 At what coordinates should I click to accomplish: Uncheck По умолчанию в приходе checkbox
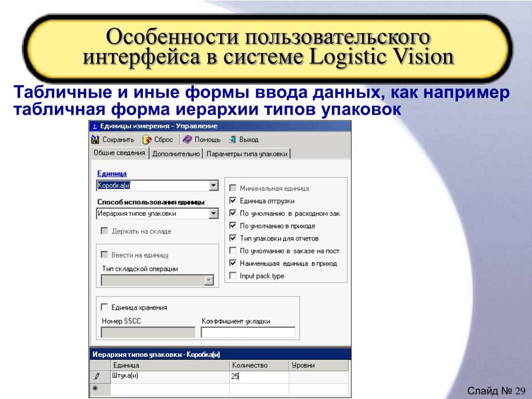pos(233,225)
